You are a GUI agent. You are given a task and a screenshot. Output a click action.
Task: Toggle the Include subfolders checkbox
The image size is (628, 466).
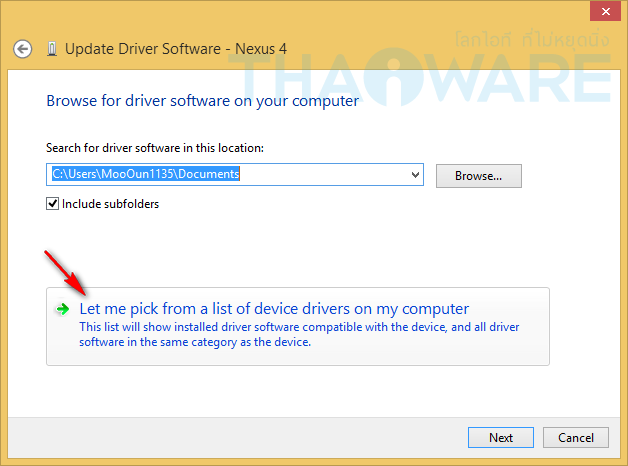(53, 204)
